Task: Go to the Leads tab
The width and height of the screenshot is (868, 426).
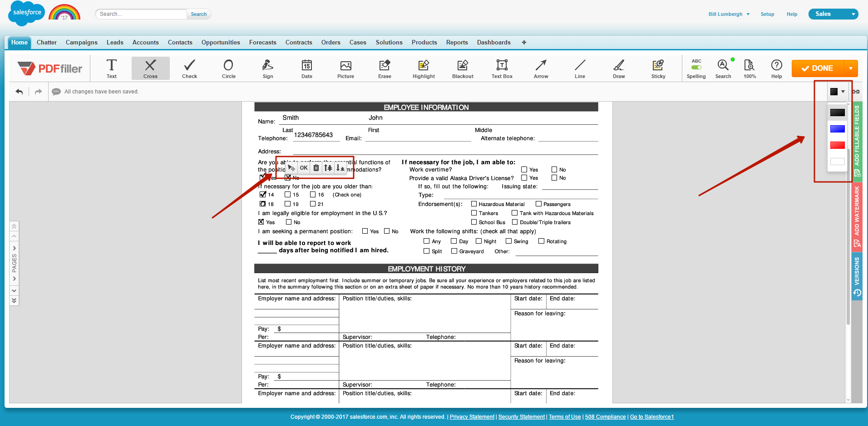Action: point(115,43)
